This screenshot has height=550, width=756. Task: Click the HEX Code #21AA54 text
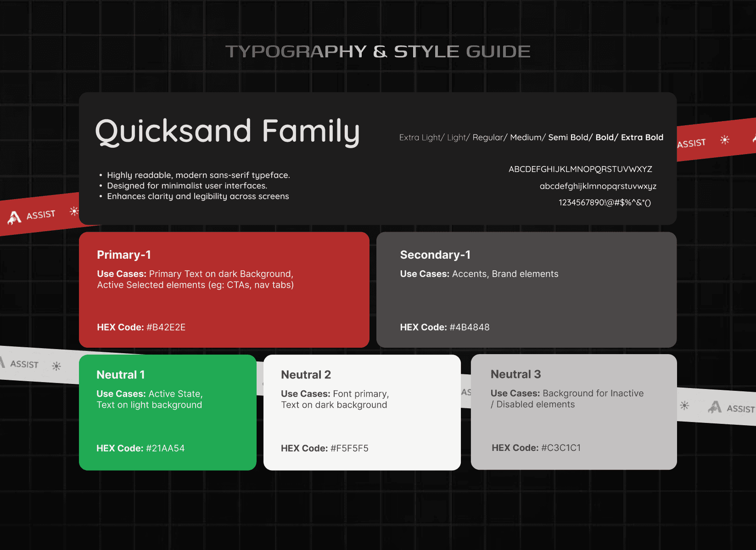click(x=140, y=448)
